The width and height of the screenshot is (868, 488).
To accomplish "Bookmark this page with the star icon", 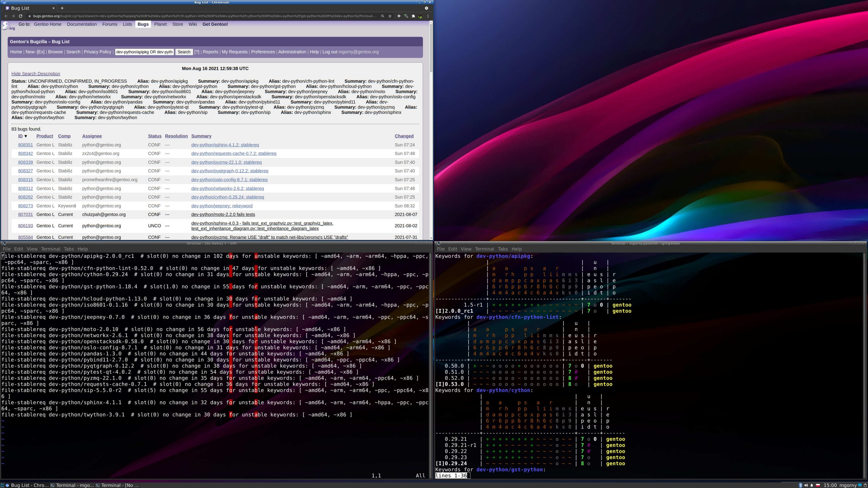I will tap(390, 16).
